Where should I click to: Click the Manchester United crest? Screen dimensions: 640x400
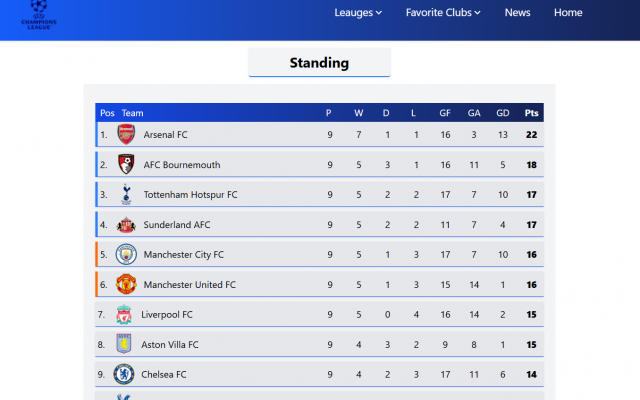tap(126, 285)
